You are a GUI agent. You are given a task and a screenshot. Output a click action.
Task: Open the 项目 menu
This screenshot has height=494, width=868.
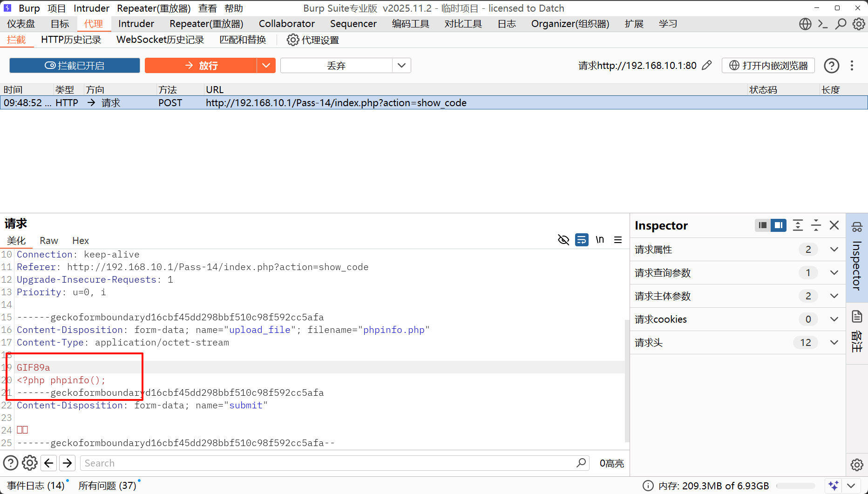(57, 8)
